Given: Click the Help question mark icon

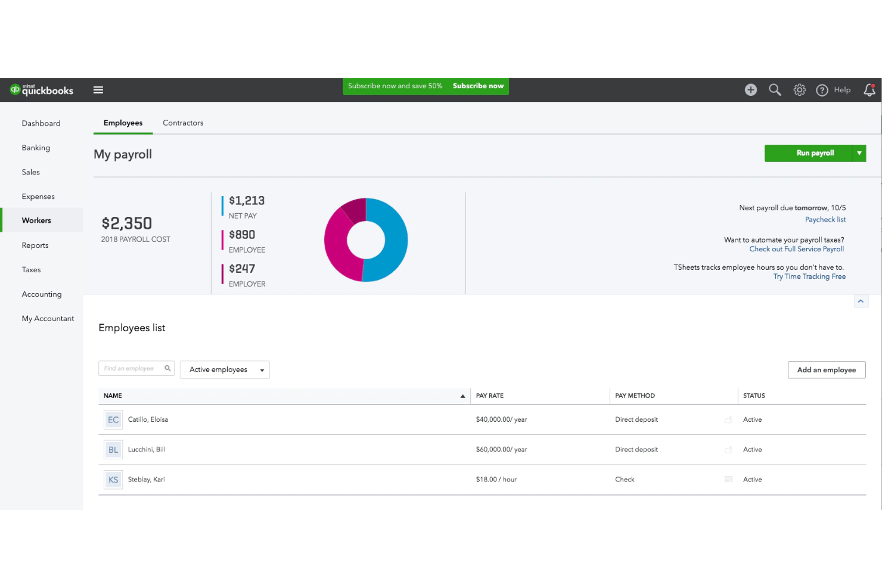Looking at the screenshot, I should (x=822, y=90).
